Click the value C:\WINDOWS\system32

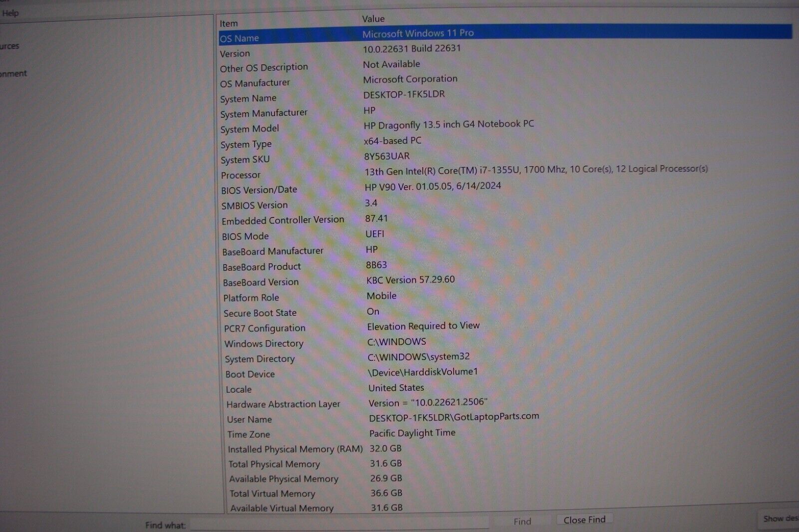pyautogui.click(x=418, y=357)
